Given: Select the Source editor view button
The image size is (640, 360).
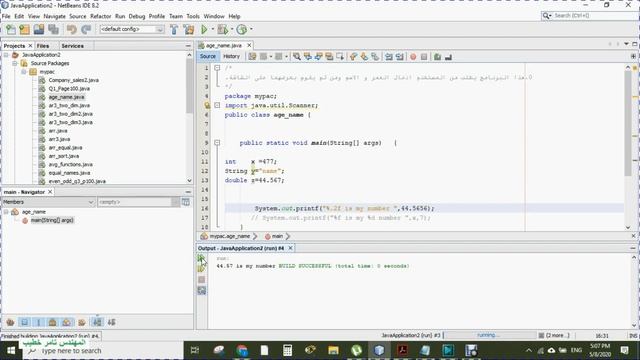Looking at the screenshot, I should tap(207, 56).
